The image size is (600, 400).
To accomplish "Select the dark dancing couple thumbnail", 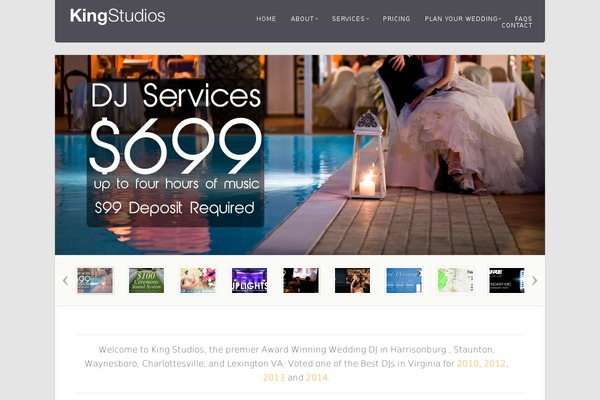I will click(352, 281).
